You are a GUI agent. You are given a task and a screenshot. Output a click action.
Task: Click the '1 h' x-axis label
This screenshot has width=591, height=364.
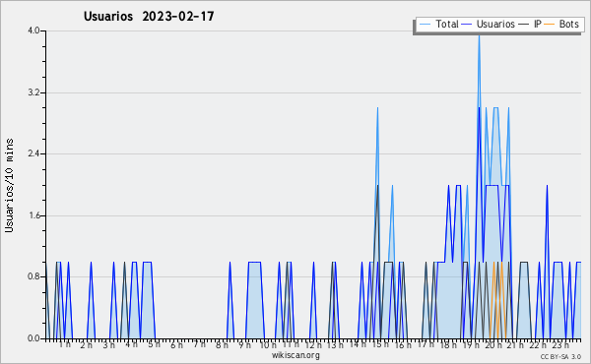tap(64, 344)
